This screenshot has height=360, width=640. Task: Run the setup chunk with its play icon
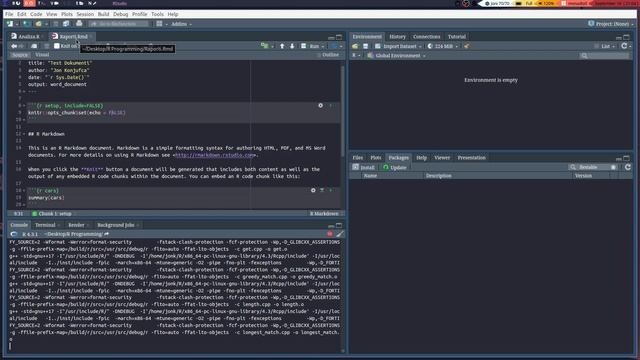(331, 106)
